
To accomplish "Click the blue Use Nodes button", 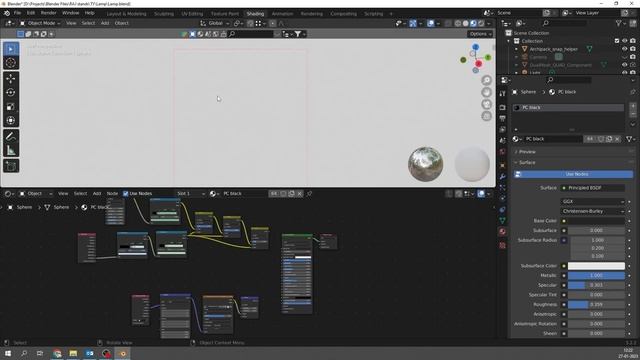I will tap(573, 174).
